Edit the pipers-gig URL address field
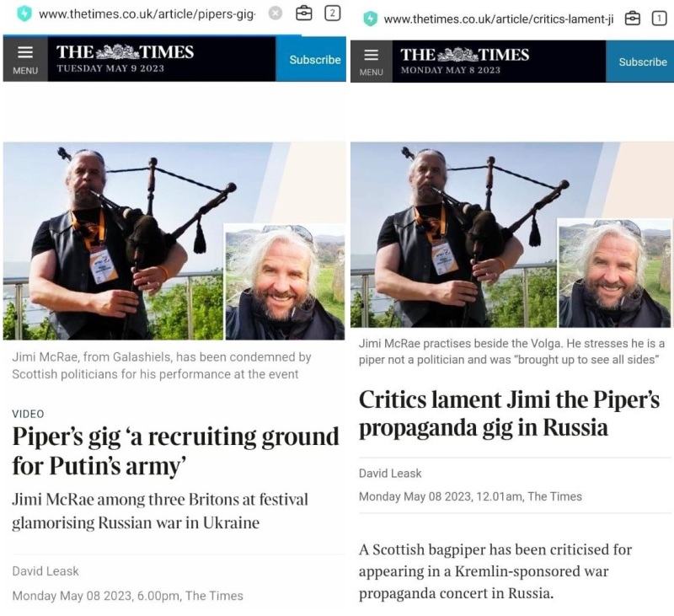The image size is (674, 616). click(x=147, y=13)
